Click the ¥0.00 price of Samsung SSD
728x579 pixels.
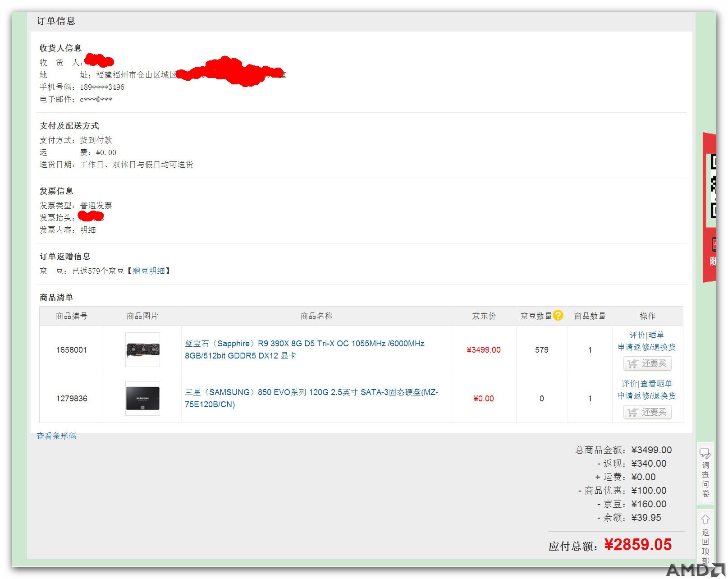click(484, 399)
